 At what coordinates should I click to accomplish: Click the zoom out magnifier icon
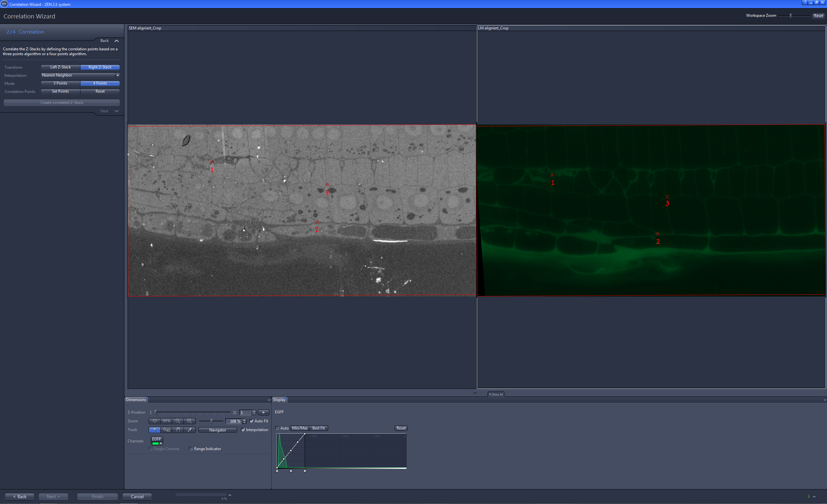pos(178,421)
